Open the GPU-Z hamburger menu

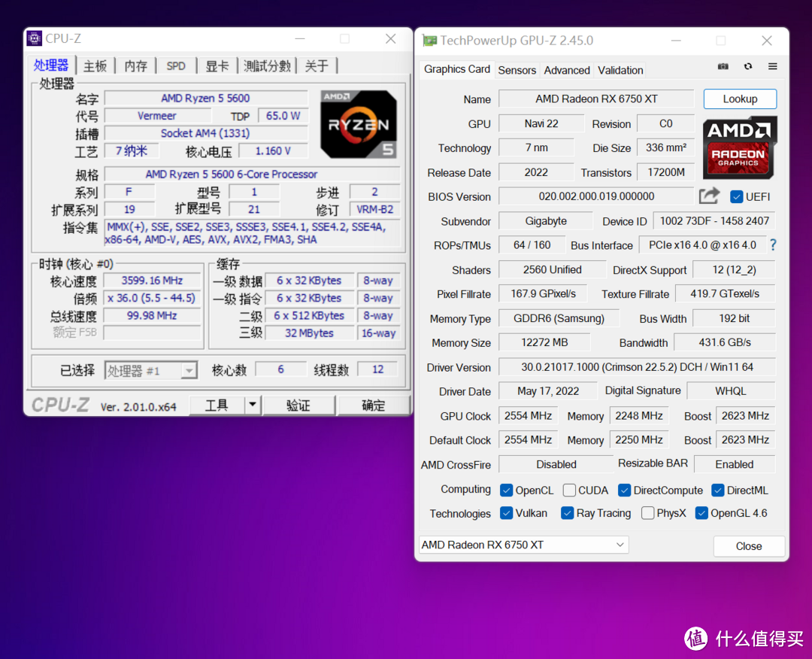pos(773,66)
